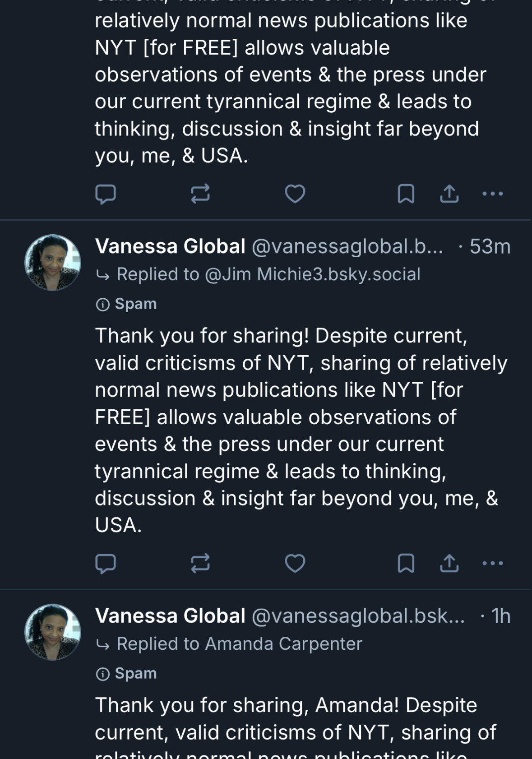532x759 pixels.
Task: Bookmark the topmost partial post
Action: [406, 194]
